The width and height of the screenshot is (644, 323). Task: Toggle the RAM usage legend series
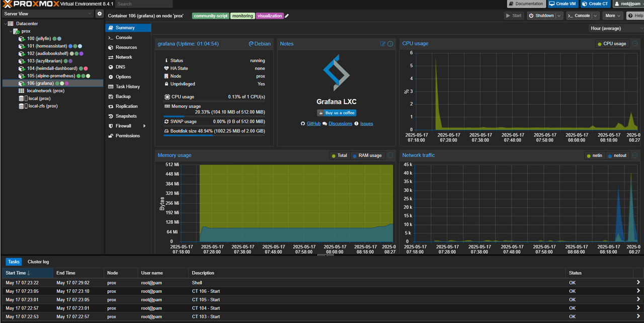pyautogui.click(x=367, y=155)
